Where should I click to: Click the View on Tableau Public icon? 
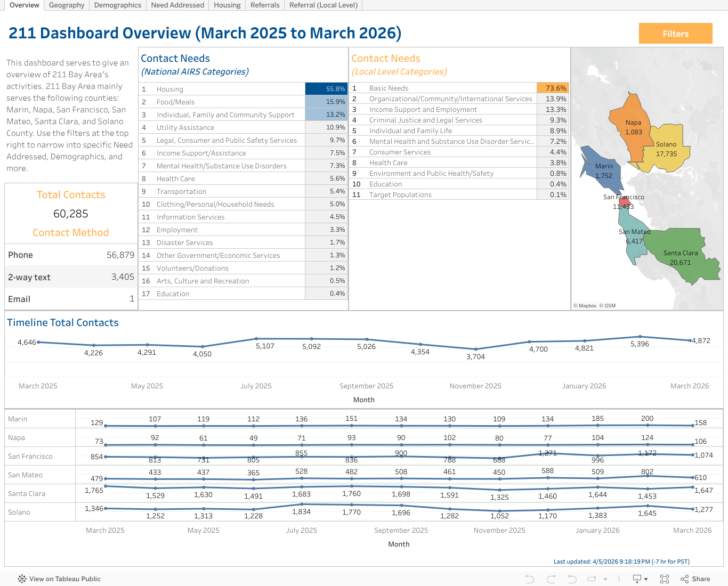pyautogui.click(x=22, y=579)
